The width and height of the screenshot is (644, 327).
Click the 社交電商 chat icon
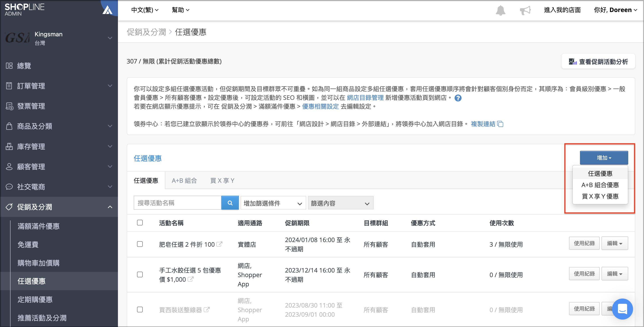click(9, 187)
